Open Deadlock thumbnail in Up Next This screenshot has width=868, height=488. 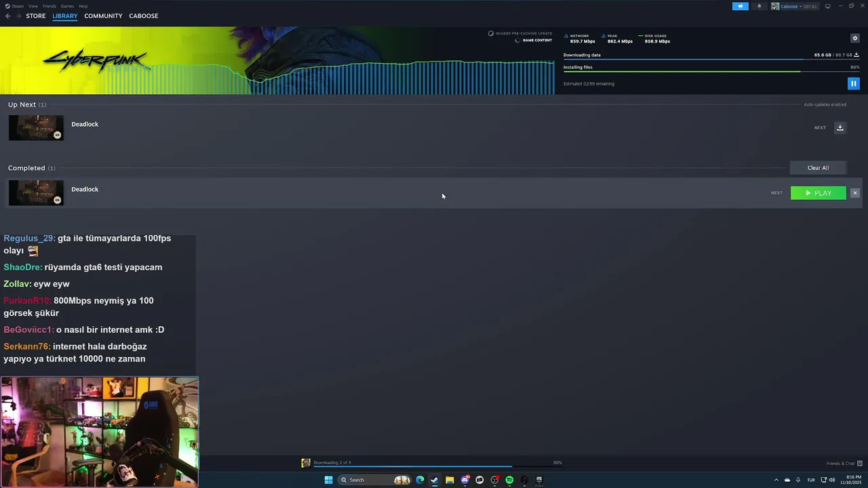tap(36, 127)
